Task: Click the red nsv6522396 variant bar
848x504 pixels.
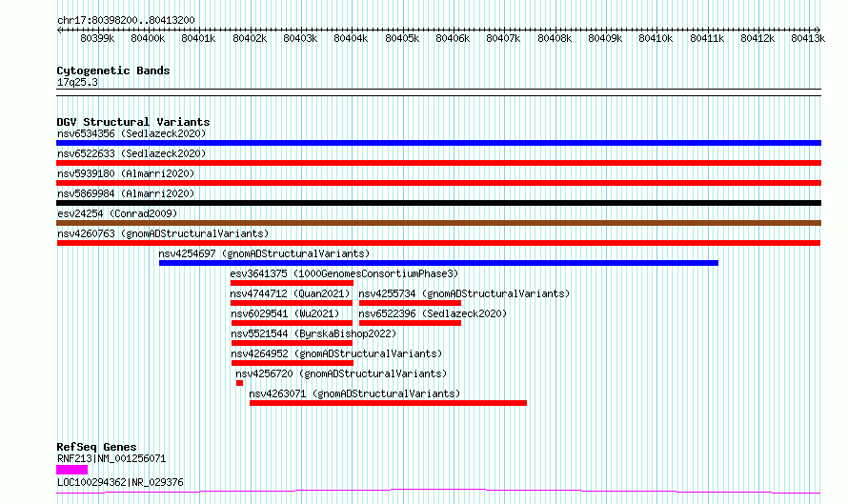Action: (410, 323)
